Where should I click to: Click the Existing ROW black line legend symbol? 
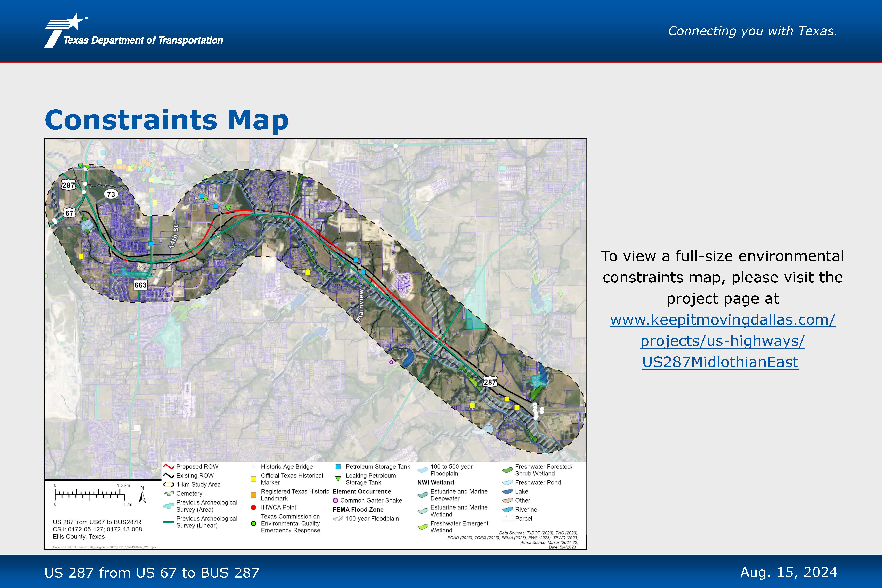click(x=169, y=475)
